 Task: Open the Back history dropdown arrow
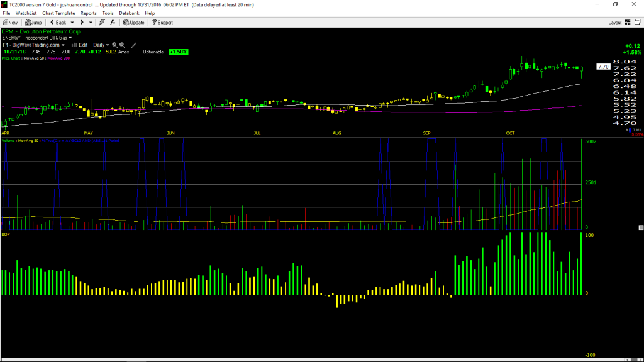(72, 23)
